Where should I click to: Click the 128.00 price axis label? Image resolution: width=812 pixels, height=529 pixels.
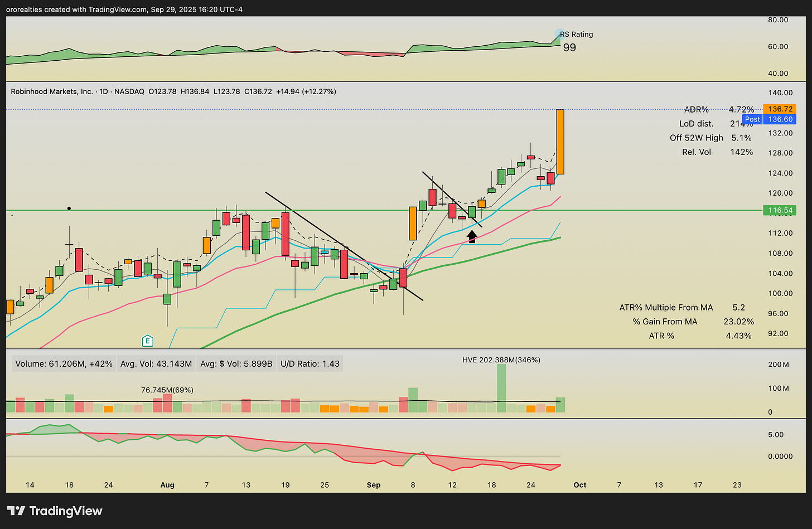pos(781,153)
